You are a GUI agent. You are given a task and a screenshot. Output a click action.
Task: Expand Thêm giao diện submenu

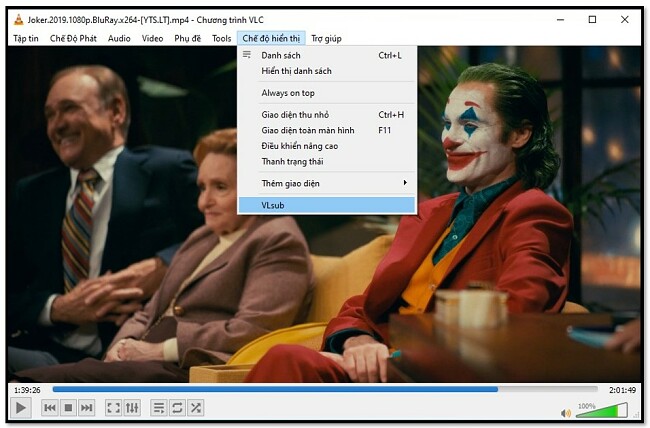(x=327, y=183)
